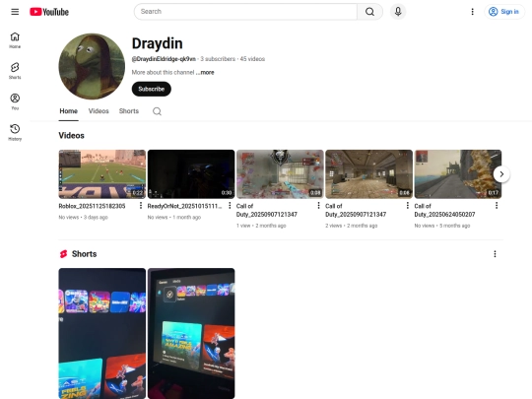Open options for Call of Duty_20250624050207
The height and width of the screenshot is (399, 532).
(497, 206)
